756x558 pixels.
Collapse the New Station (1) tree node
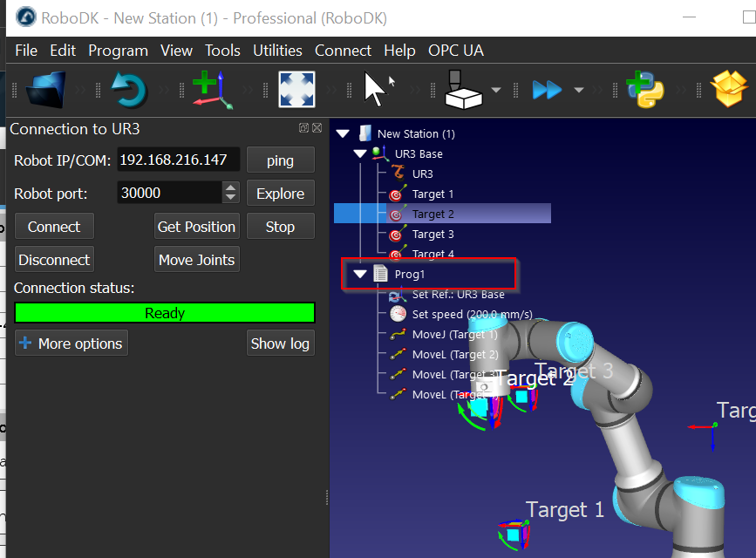(343, 133)
